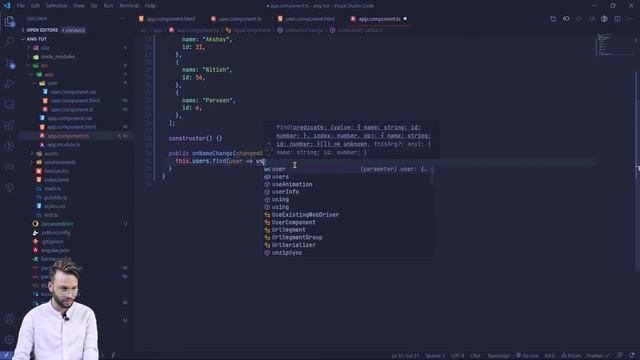This screenshot has width=640, height=360.
Task: Click the CRLF end-of-line status item
Action: (x=476, y=356)
